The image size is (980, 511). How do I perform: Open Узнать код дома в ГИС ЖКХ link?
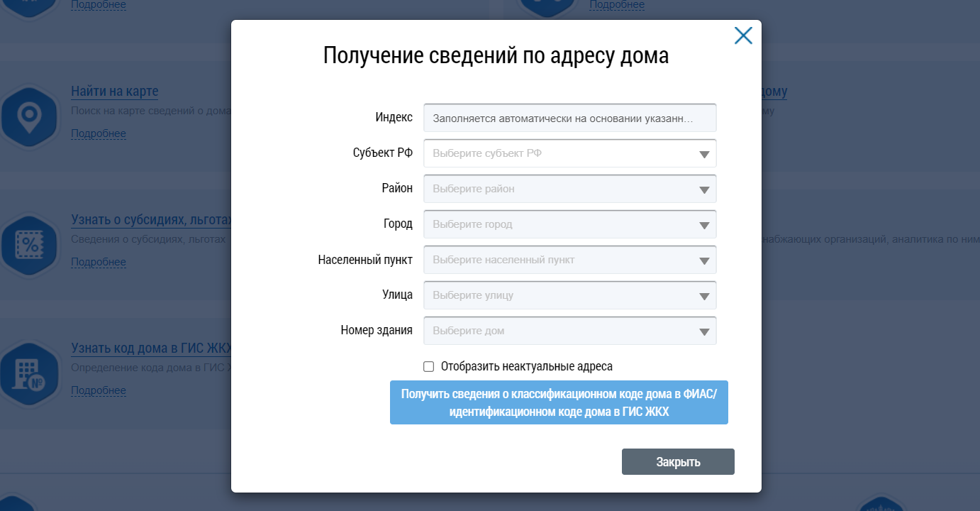pyautogui.click(x=152, y=348)
